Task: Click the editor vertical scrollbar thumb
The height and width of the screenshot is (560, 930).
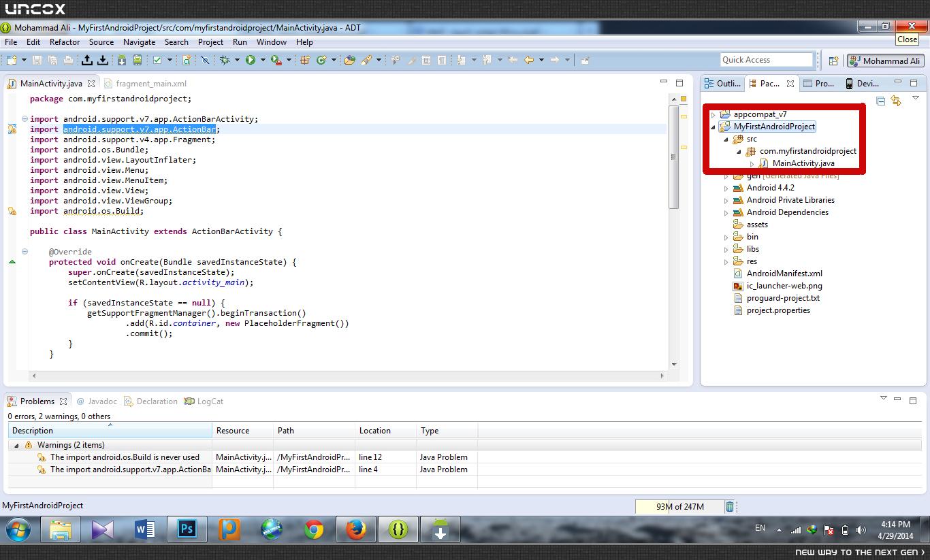Action: (x=674, y=157)
